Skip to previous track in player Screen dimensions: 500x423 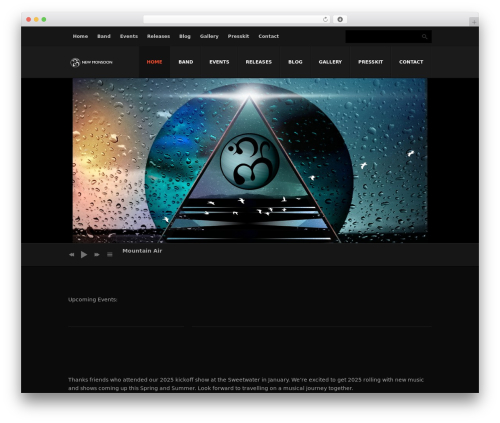click(72, 255)
